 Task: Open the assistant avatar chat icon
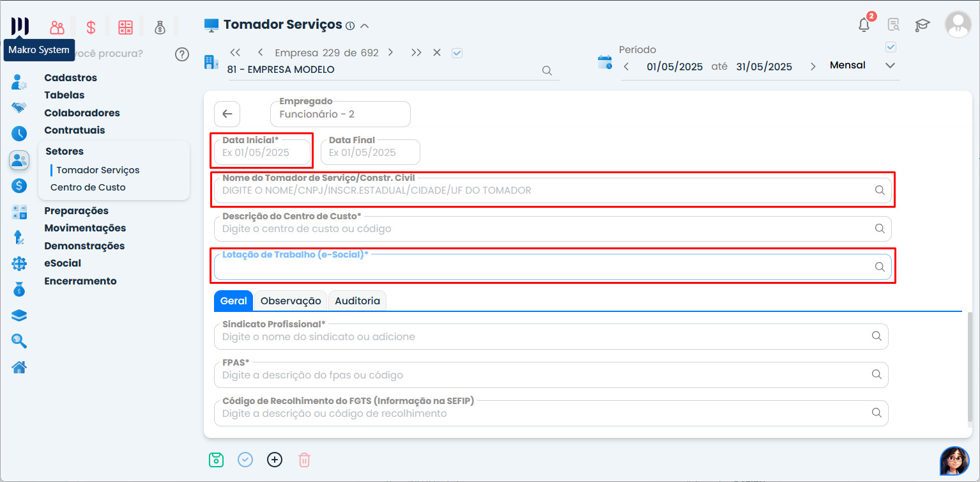954,461
